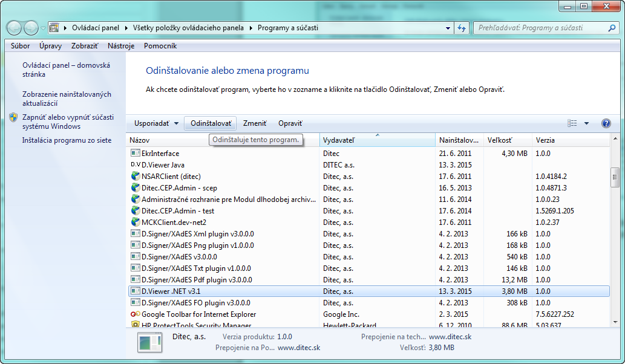625x364 pixels.
Task: Click the Google Toolbar for Internet Explorer icon
Action: tap(136, 314)
